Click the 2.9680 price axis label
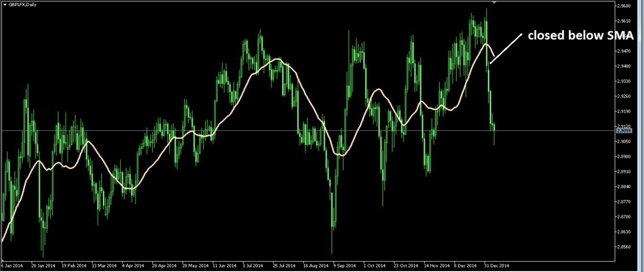644x272 pixels. point(624,6)
